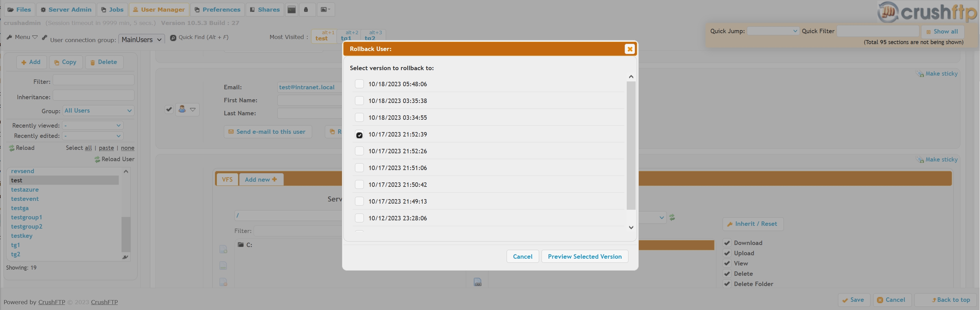
Task: Switch to the Jobs tab
Action: [x=112, y=10]
